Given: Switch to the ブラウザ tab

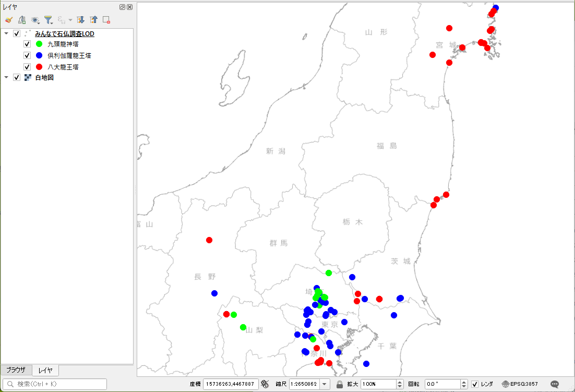Looking at the screenshot, I should point(16,370).
